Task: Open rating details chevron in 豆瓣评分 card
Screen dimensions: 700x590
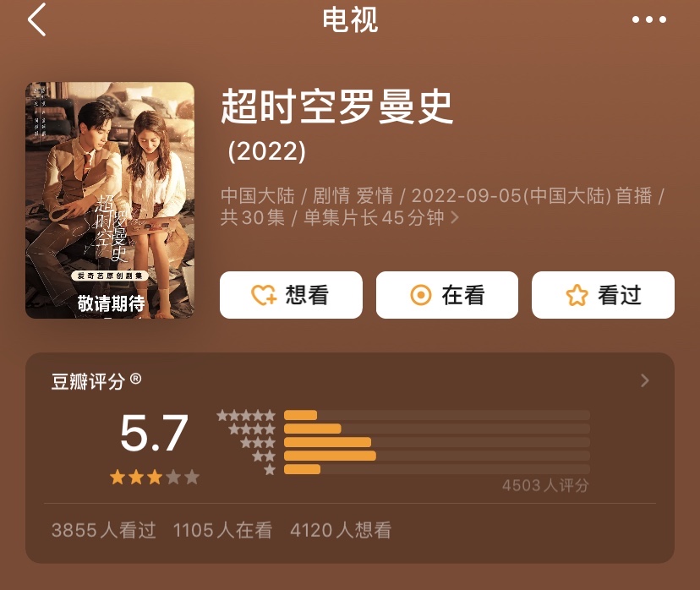Action: pos(645,380)
